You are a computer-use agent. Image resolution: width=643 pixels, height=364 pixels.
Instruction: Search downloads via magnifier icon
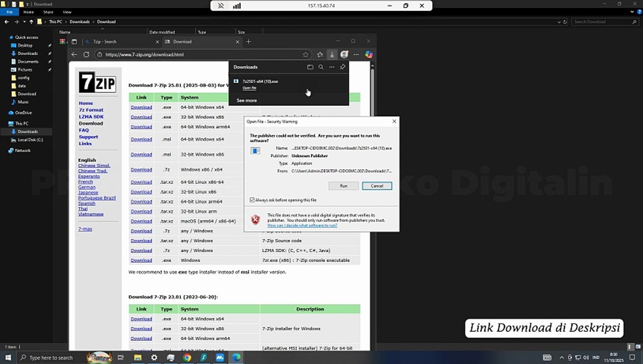(x=320, y=67)
